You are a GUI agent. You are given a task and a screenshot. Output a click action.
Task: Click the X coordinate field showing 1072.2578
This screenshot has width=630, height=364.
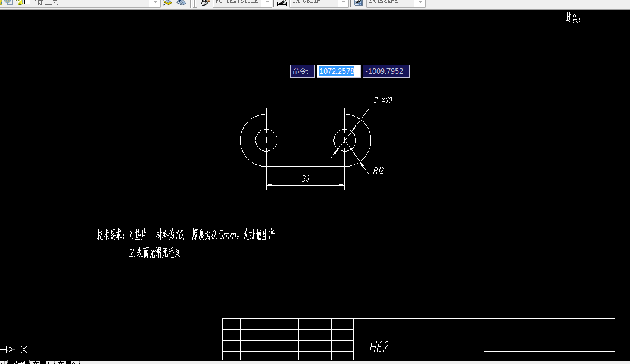coord(338,71)
